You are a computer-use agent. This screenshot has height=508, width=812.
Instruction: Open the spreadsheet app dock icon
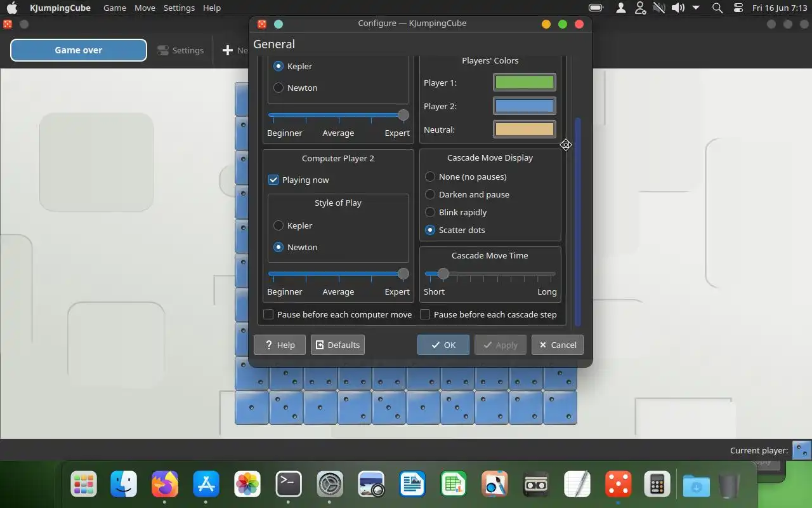[x=454, y=485]
